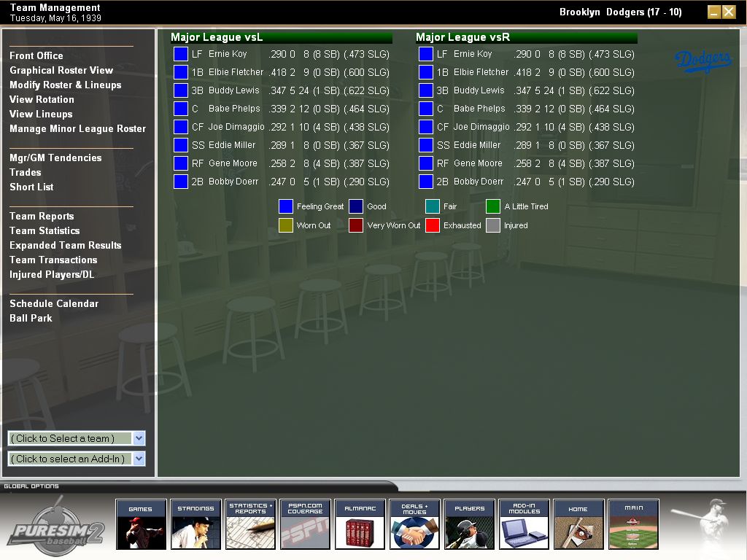747x560 pixels.
Task: Click the Worn Out legend swatch
Action: click(x=286, y=225)
